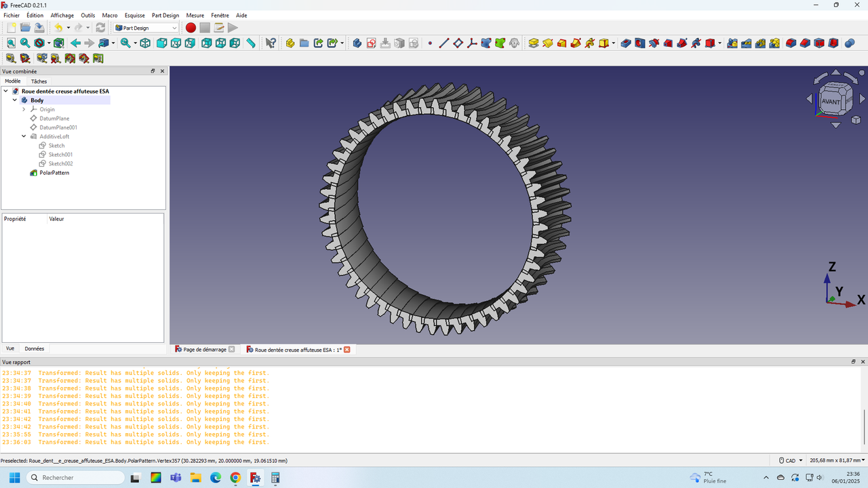Select the Polar Pattern tool

tap(760, 43)
